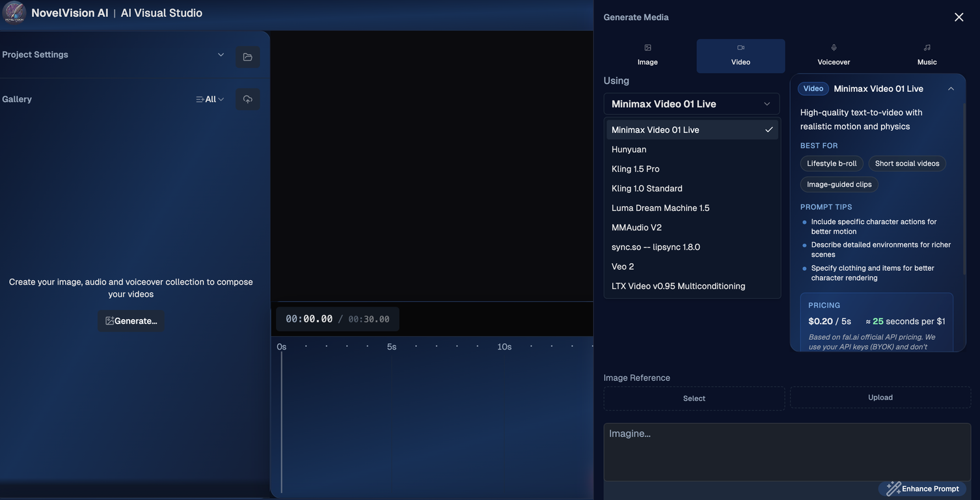Image resolution: width=980 pixels, height=500 pixels.
Task: Select the Video media tab
Action: click(x=741, y=55)
